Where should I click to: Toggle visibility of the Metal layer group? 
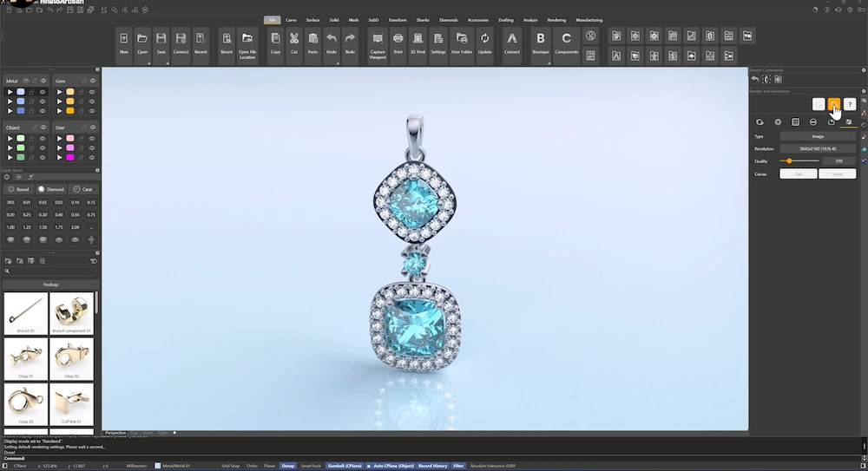43,81
